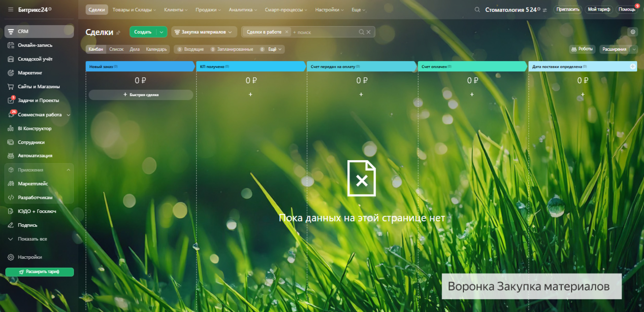Click the Быстрая сделка button
Screen dimensions: 644x312
(141, 95)
